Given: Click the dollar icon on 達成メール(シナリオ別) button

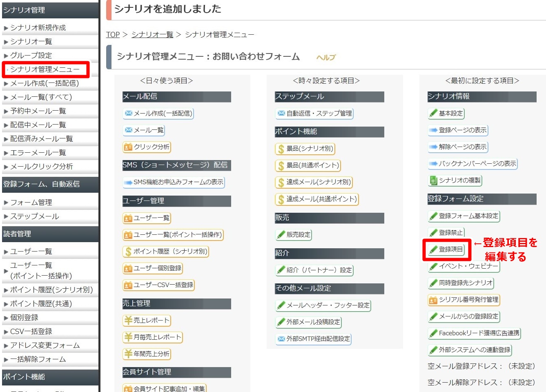Looking at the screenshot, I should [281, 182].
